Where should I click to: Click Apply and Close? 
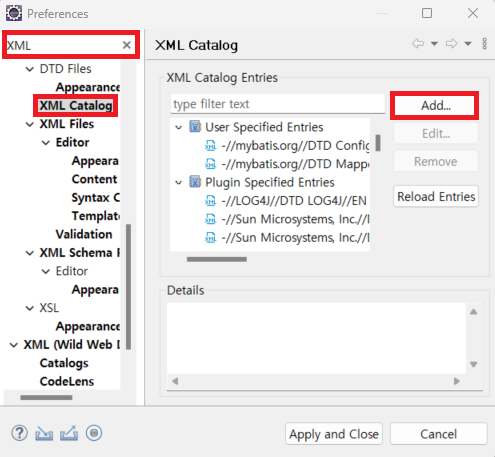pyautogui.click(x=334, y=434)
